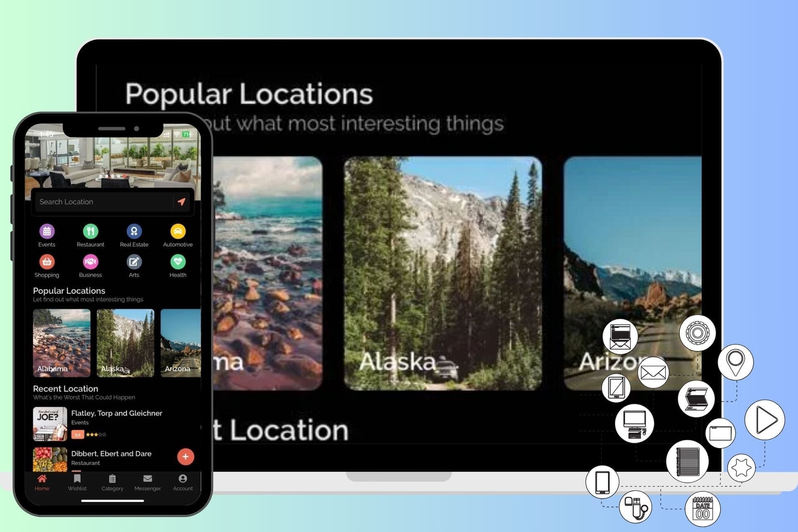The image size is (798, 532).
Task: Open the Restaurant category icon
Action: (x=91, y=231)
